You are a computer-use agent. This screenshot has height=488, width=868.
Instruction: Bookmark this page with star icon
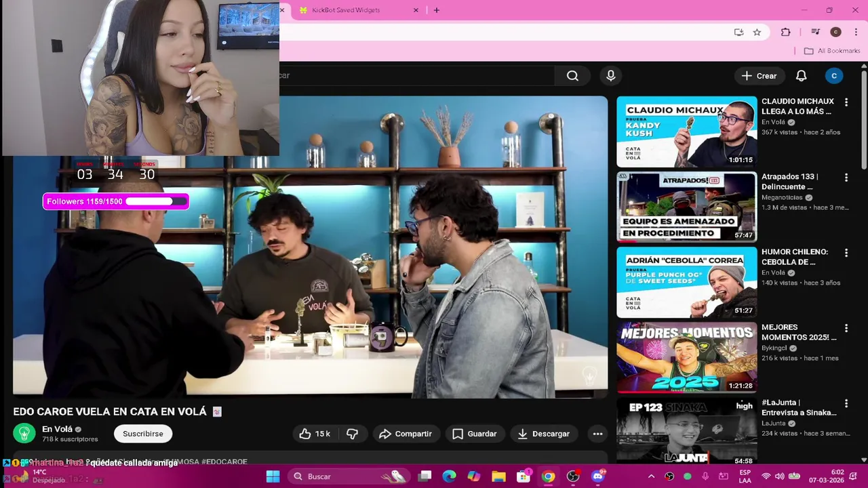[757, 32]
